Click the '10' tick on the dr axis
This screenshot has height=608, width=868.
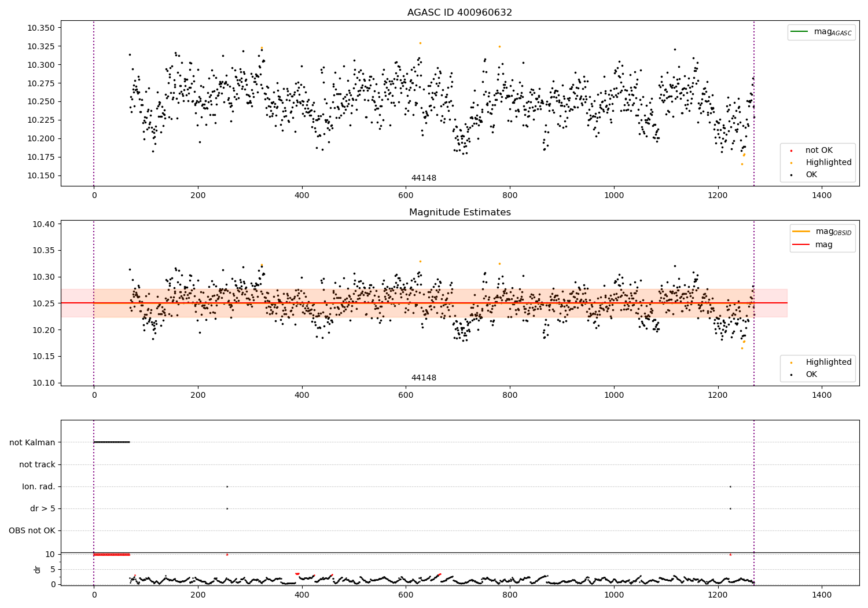50,554
